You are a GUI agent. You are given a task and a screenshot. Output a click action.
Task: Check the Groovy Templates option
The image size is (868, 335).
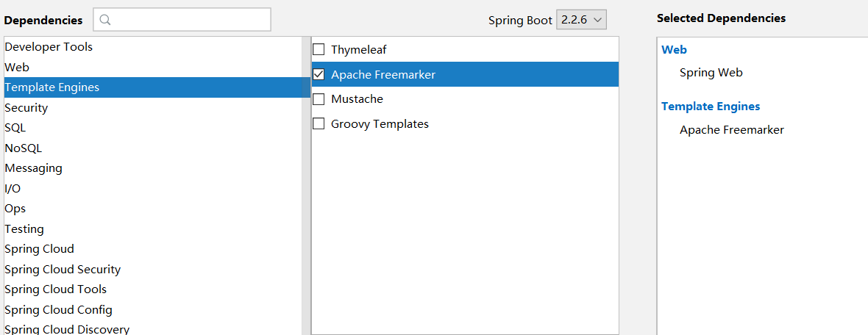tap(319, 124)
